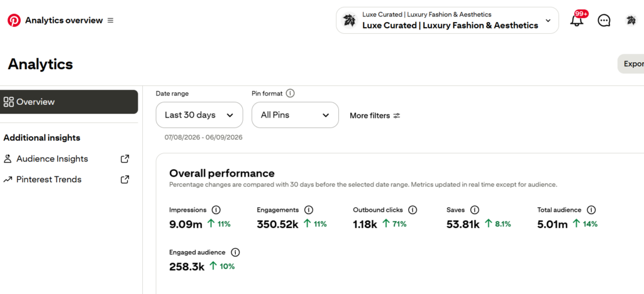Open the Last 30 days date range dropdown

point(199,115)
